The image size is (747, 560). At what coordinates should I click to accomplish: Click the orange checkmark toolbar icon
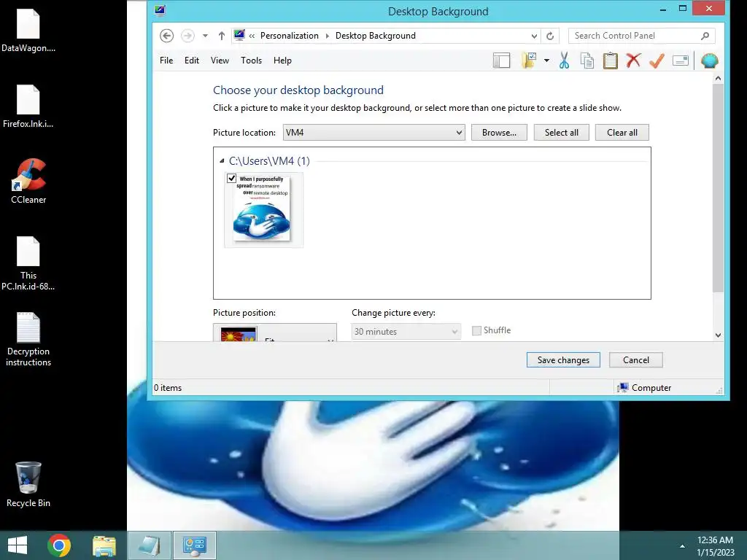tap(657, 61)
